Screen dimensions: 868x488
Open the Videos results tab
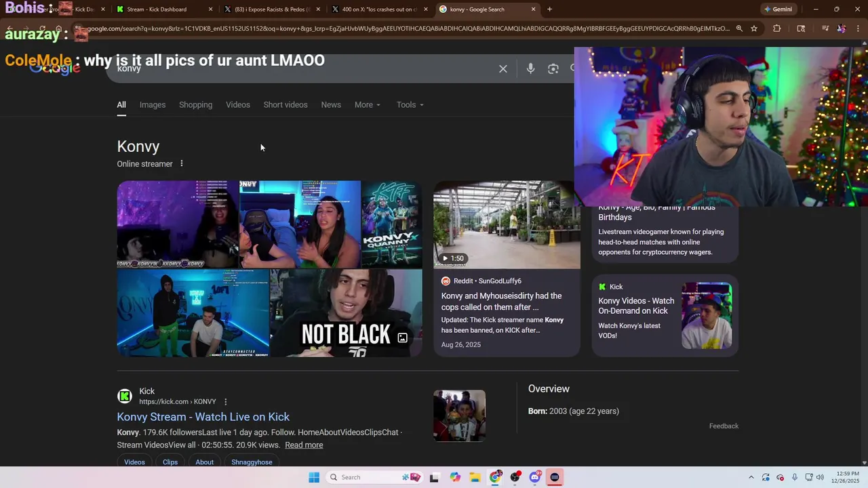238,104
